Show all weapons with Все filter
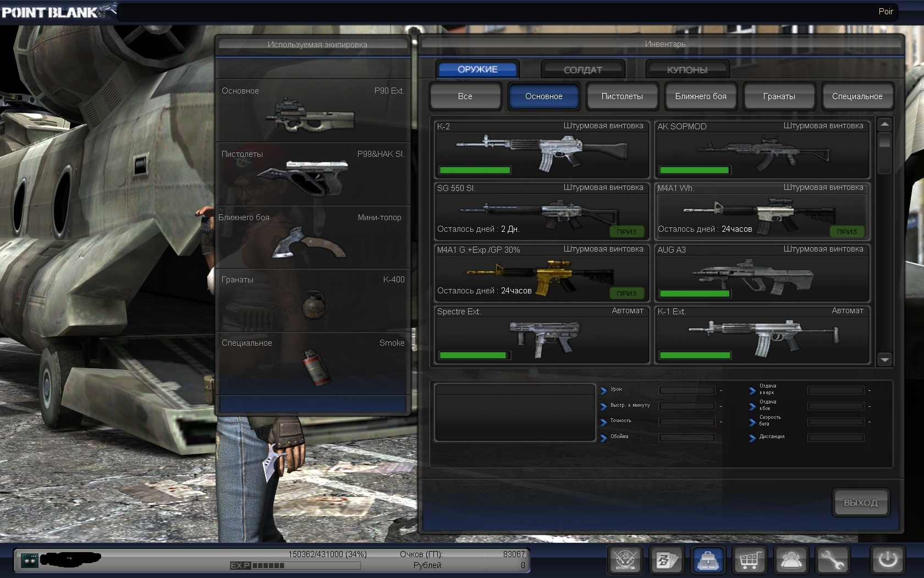This screenshot has height=578, width=924. (465, 96)
